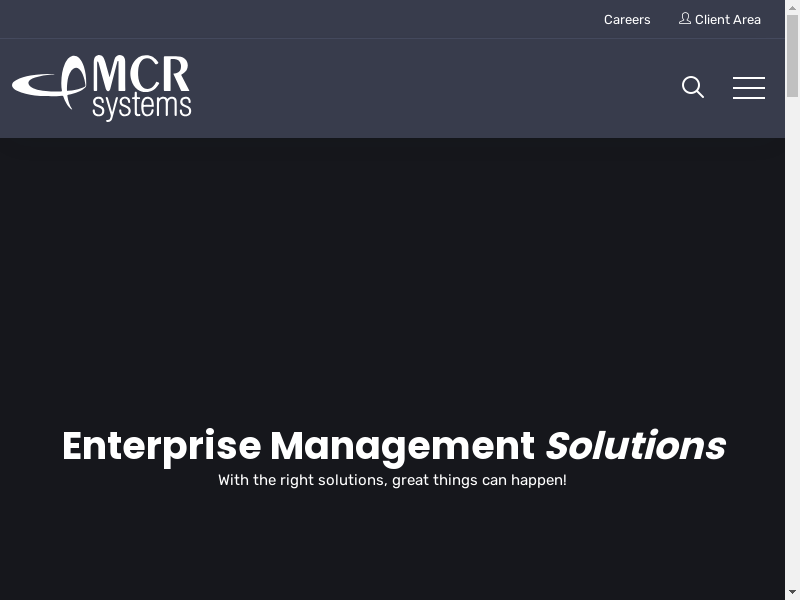
Task: Click the scrollbar track below the thumb
Action: click(792, 350)
